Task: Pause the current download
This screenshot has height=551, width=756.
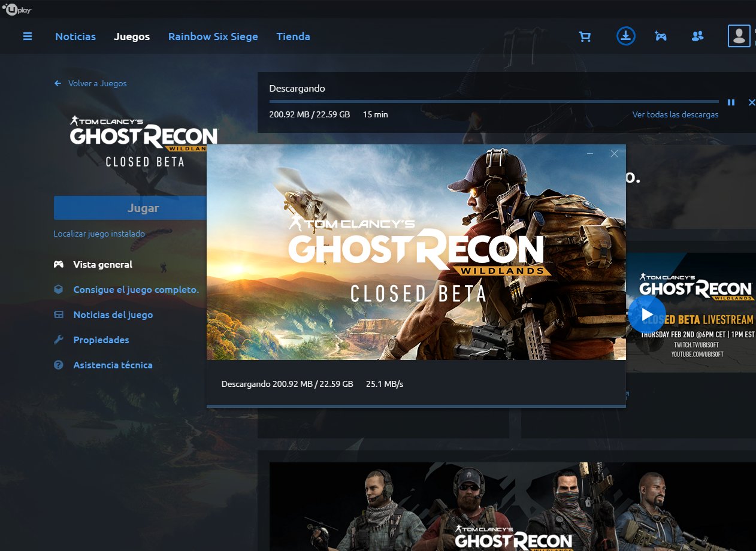Action: click(x=731, y=102)
